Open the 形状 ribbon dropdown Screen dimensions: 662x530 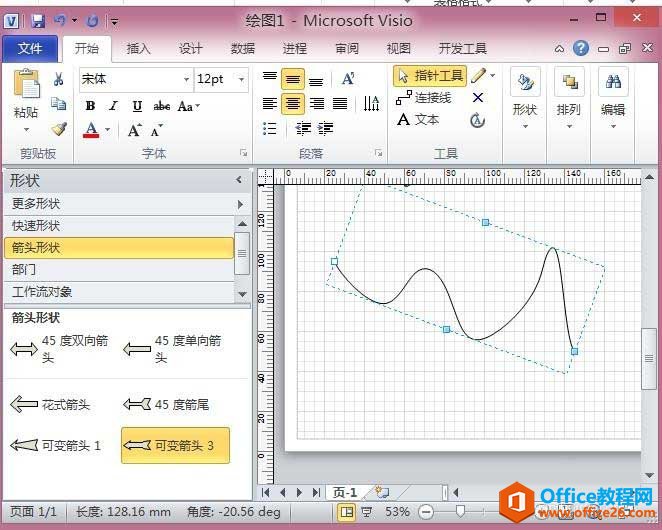pos(525,99)
